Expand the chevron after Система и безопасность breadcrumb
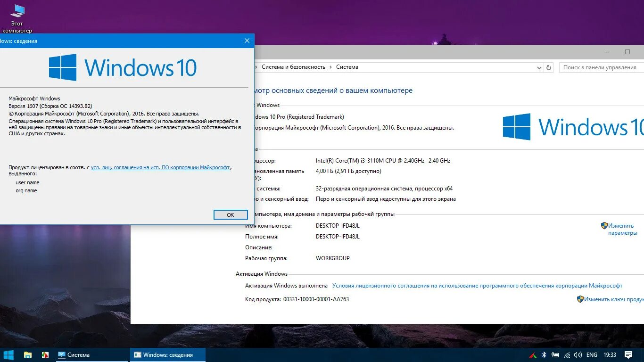The width and height of the screenshot is (644, 362). (x=331, y=67)
